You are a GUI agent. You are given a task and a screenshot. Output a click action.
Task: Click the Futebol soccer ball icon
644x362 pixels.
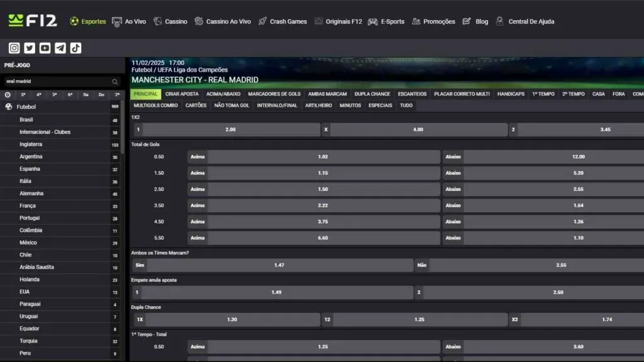(9, 107)
